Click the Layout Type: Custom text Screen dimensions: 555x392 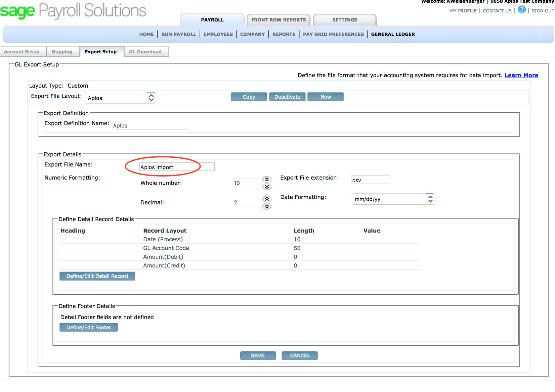click(58, 86)
